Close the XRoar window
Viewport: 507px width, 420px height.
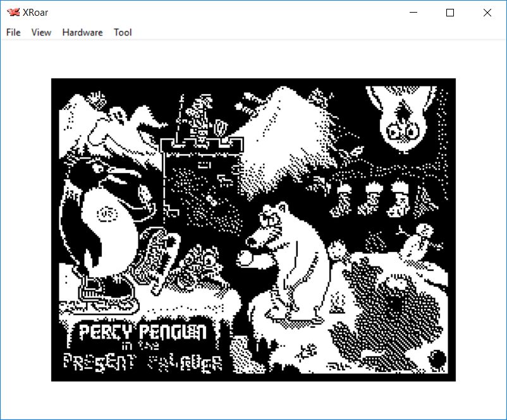click(487, 13)
